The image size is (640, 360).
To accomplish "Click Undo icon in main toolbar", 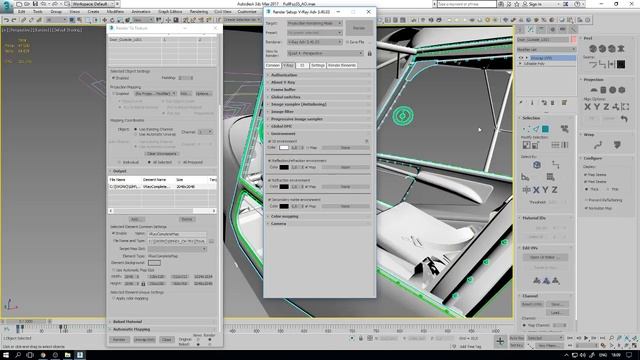I will [x=7, y=20].
